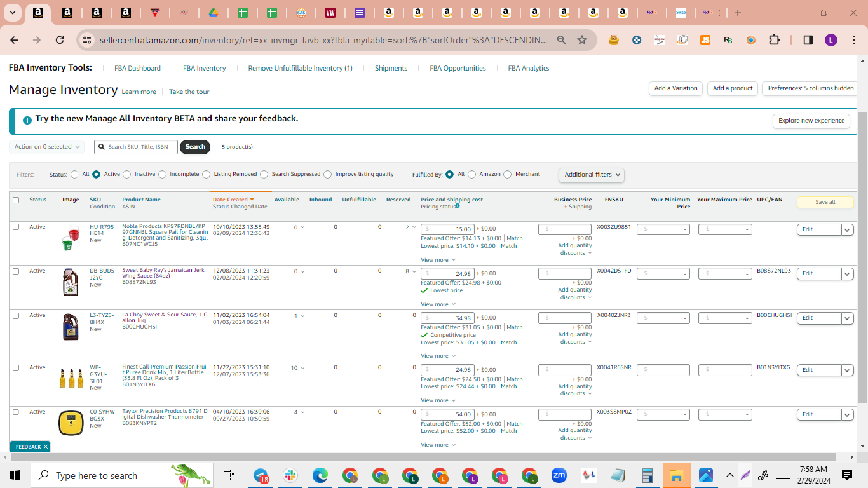Filter by Fulfilled By Amazon
868x488 pixels.
coord(471,174)
